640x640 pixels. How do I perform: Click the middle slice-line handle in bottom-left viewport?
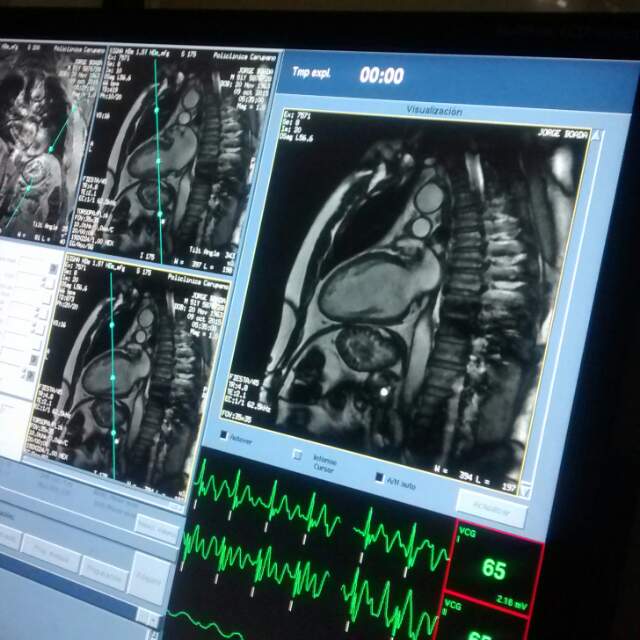113,378
